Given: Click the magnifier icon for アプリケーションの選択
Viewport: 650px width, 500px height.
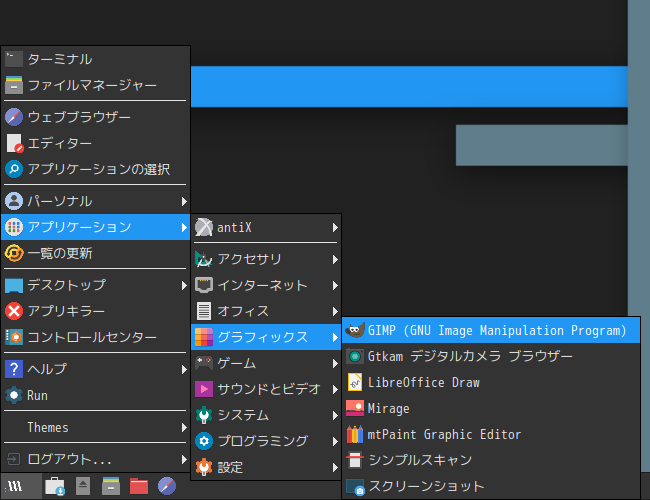Looking at the screenshot, I should 14,169.
